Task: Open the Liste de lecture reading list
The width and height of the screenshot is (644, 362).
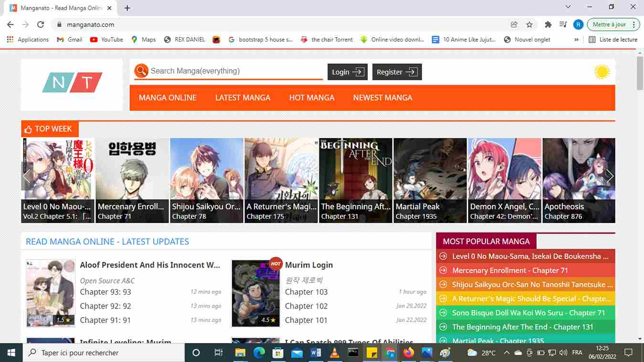Action: tap(613, 40)
